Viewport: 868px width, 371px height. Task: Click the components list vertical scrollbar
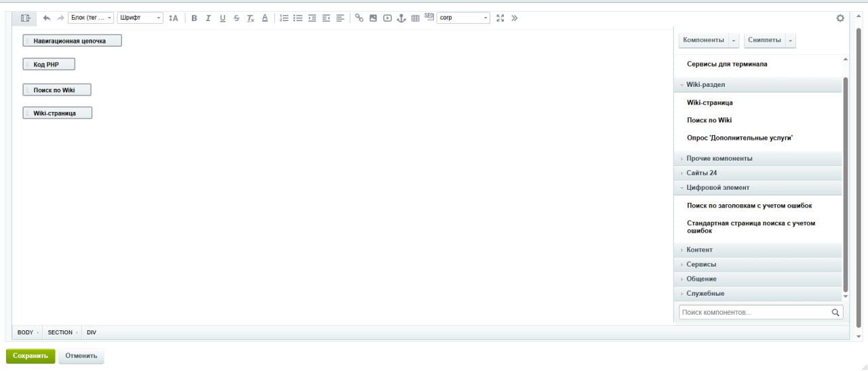click(x=845, y=183)
